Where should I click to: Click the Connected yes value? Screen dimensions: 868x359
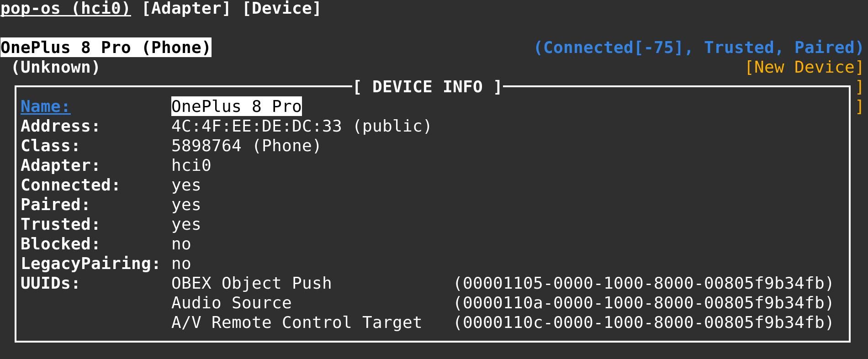pos(186,185)
